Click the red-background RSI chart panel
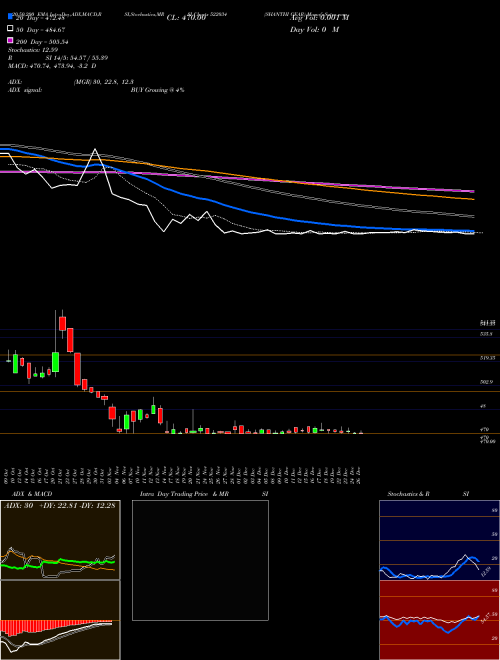Screen dimensions: 500x660 coord(439,620)
